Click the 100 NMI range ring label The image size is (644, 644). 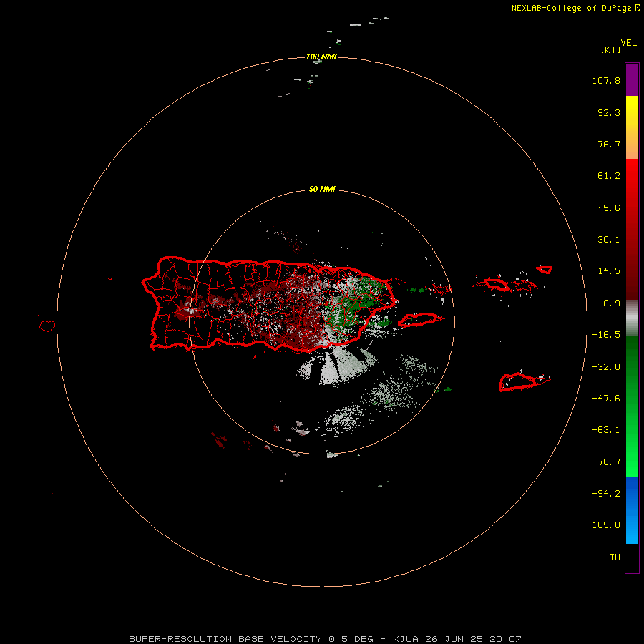321,57
